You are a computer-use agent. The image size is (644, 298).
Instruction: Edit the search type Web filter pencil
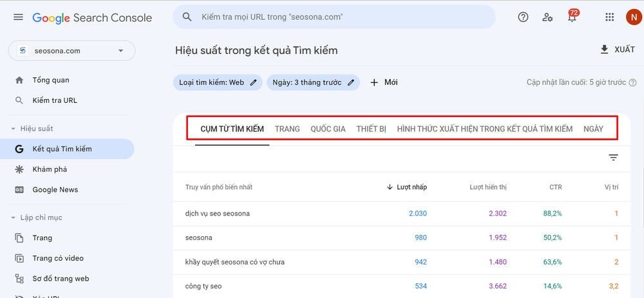[254, 82]
